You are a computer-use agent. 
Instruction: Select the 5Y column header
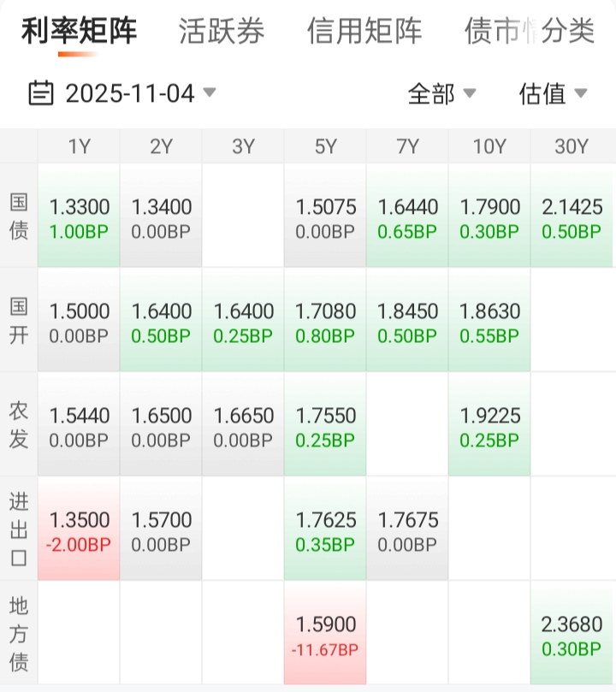325,146
